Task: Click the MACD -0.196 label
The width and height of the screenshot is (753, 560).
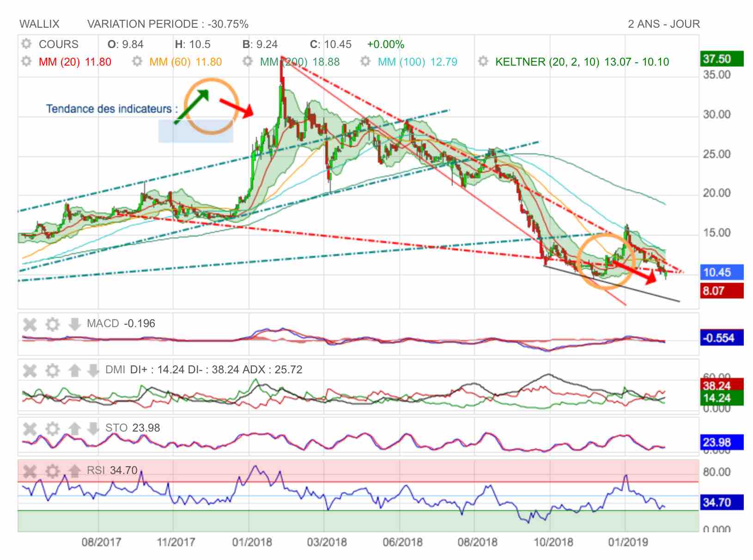Action: click(121, 323)
